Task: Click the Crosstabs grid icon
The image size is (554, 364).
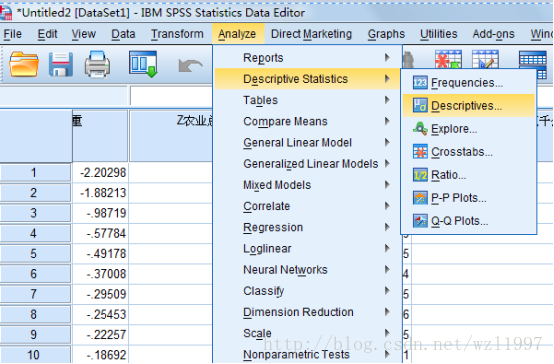Action: (420, 152)
